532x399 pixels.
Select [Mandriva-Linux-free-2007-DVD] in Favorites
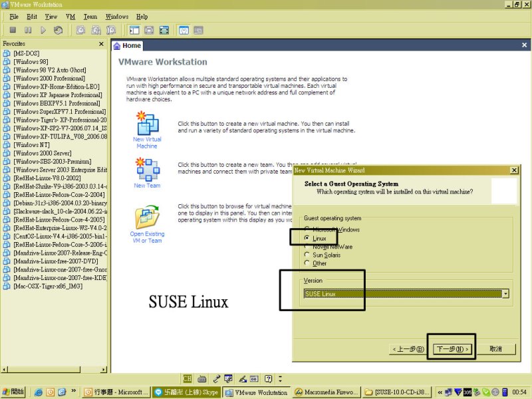coord(56,261)
